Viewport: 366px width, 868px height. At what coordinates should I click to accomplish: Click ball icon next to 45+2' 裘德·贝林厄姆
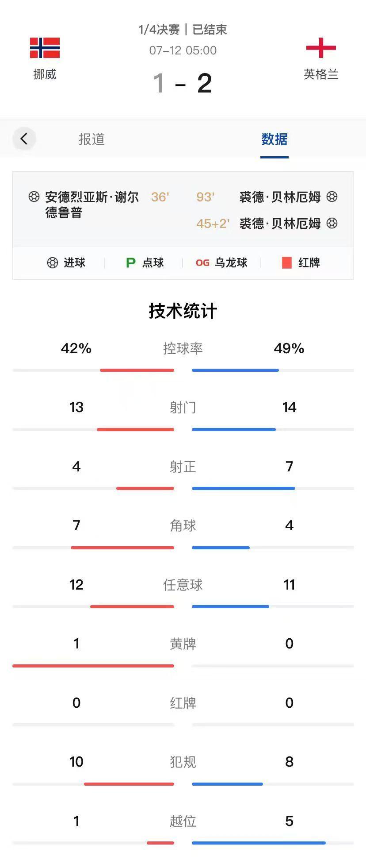click(x=332, y=223)
